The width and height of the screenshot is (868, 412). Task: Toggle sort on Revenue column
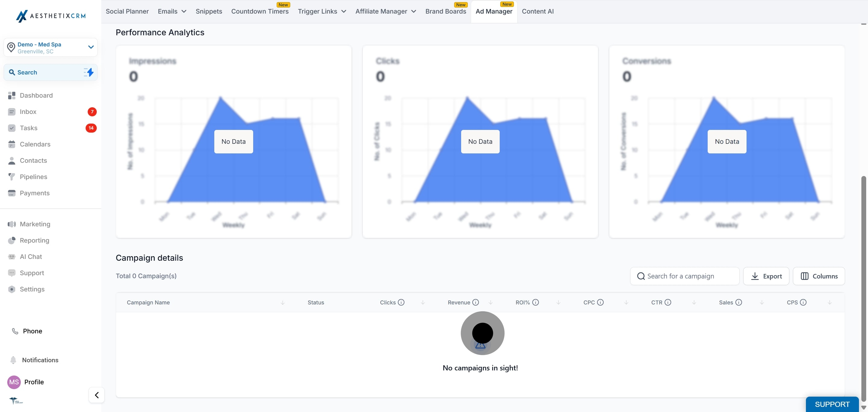coord(491,303)
